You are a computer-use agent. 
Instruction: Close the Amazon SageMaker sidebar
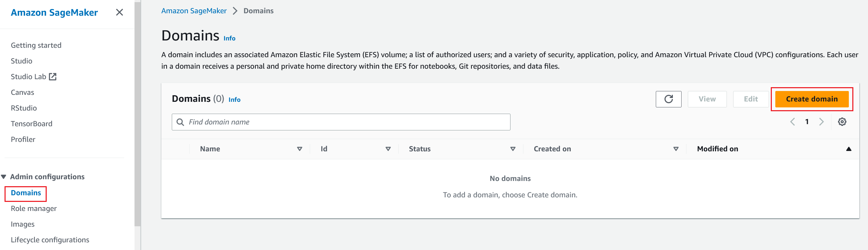pos(120,13)
